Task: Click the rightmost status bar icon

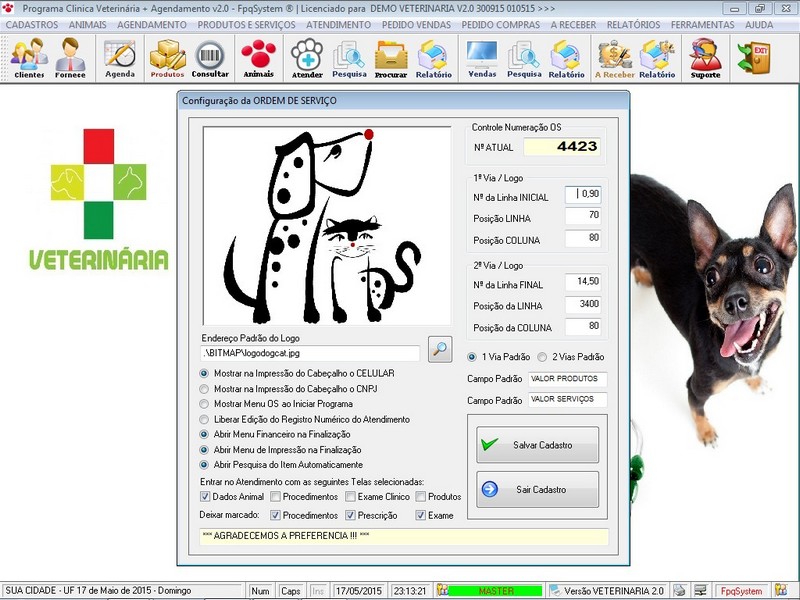Action: 781,591
